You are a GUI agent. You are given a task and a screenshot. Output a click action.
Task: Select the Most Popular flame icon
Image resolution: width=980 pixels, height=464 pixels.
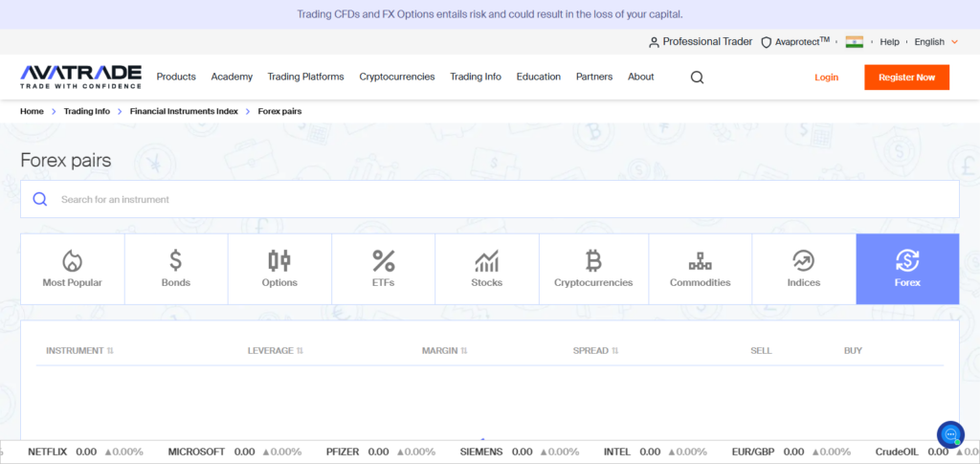[x=72, y=260]
